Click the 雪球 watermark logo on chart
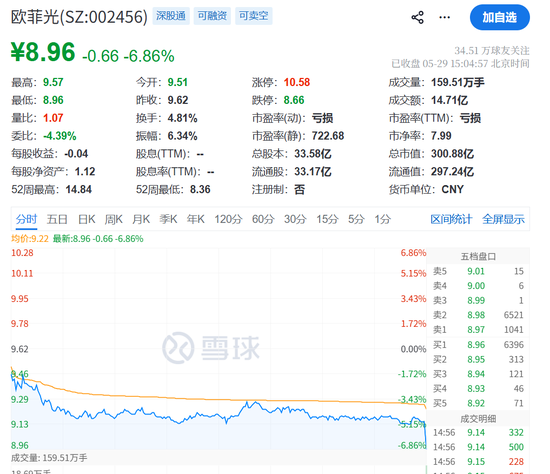This screenshot has width=550, height=474. (211, 348)
